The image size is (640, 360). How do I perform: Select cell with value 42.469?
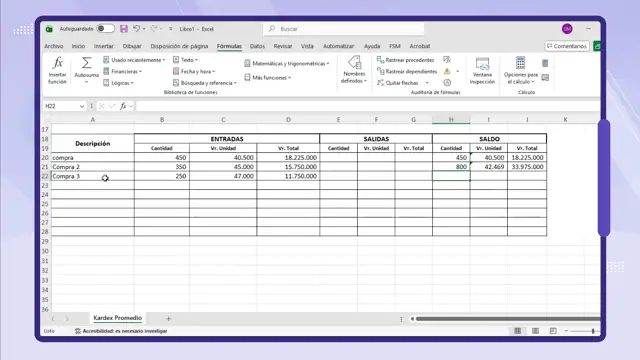(489, 167)
